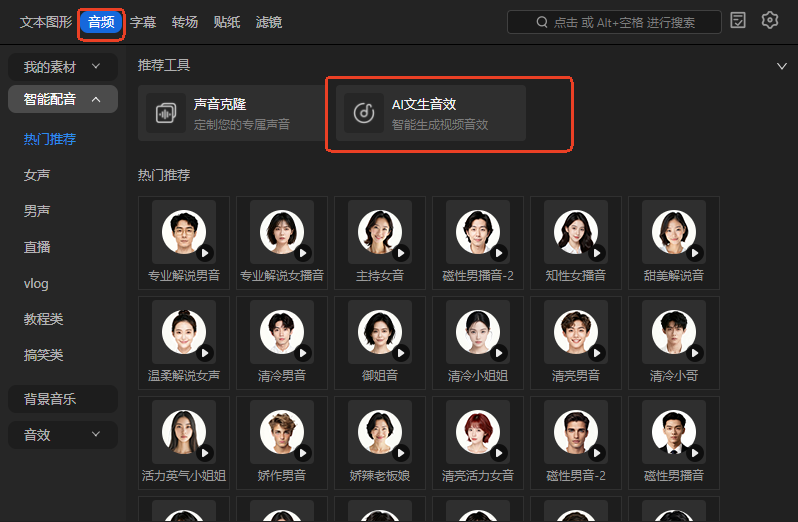Click 智能生成视频音效 subtitle text
798x522 pixels.
[440, 125]
